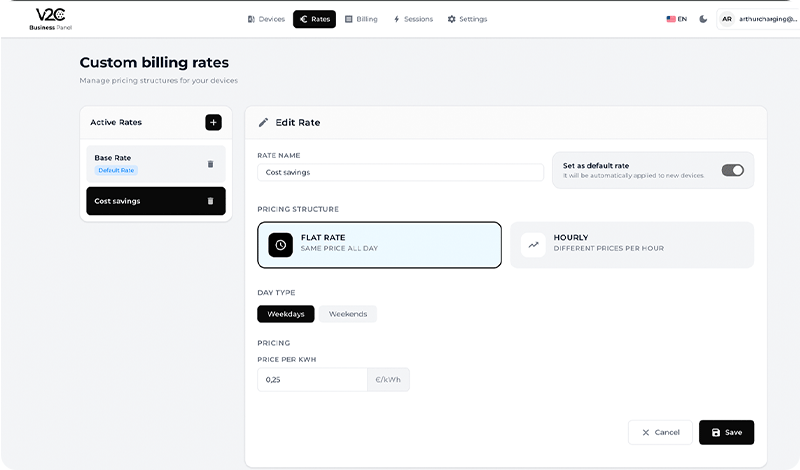Image resolution: width=800 pixels, height=470 pixels.
Task: Select Hourly pricing structure
Action: pyautogui.click(x=631, y=245)
